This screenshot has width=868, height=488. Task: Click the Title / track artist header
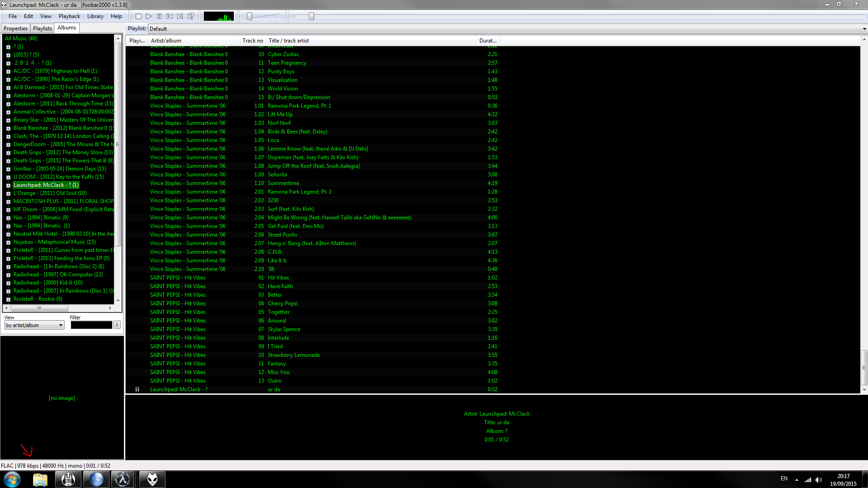pos(371,41)
